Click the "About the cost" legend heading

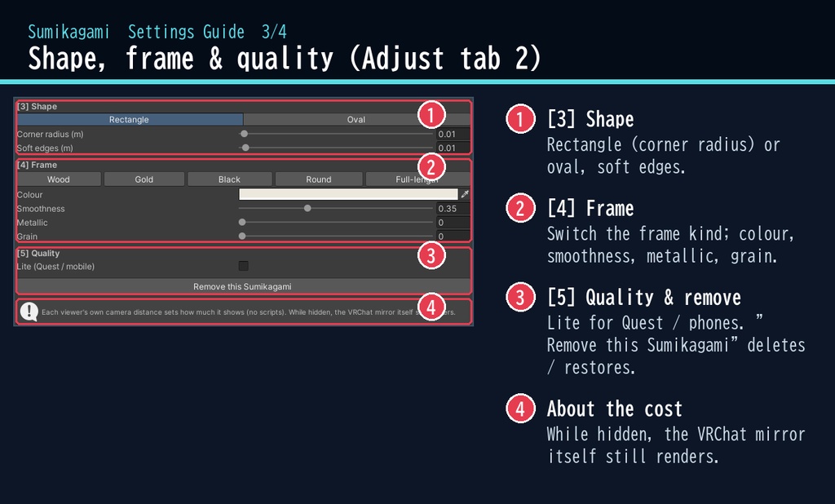click(615, 409)
